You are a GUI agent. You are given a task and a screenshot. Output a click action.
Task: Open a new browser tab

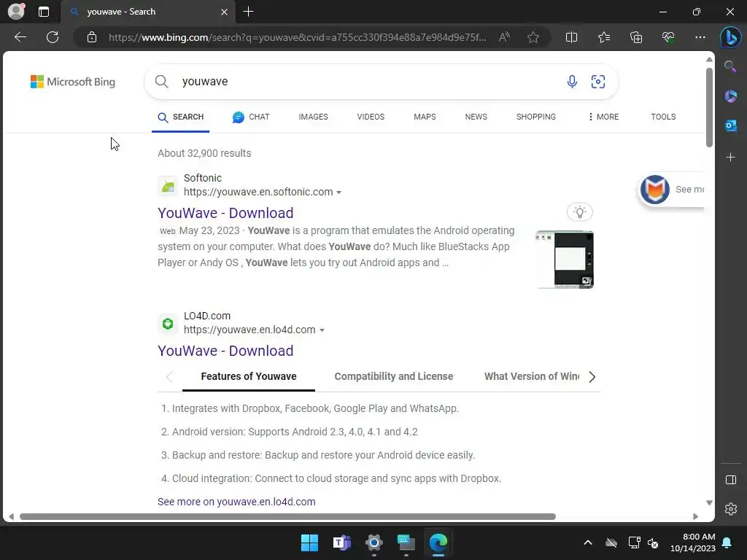[x=248, y=12]
